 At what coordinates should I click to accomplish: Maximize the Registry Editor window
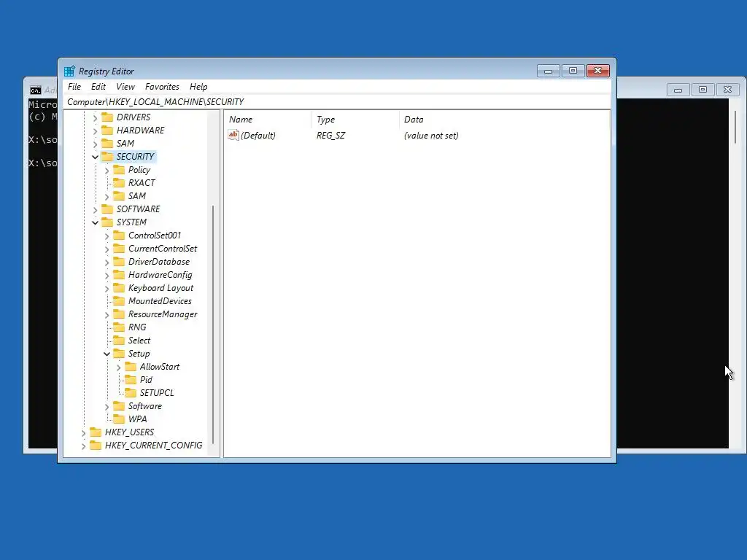coord(573,71)
